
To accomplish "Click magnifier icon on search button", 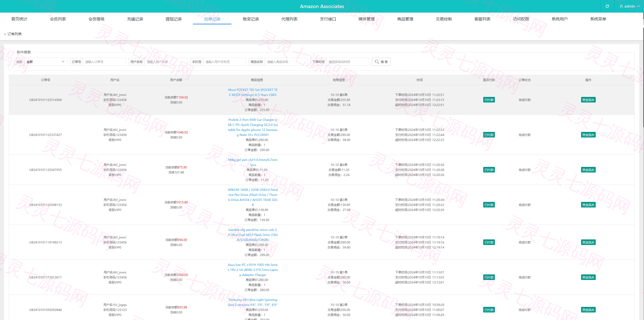I will point(377,62).
